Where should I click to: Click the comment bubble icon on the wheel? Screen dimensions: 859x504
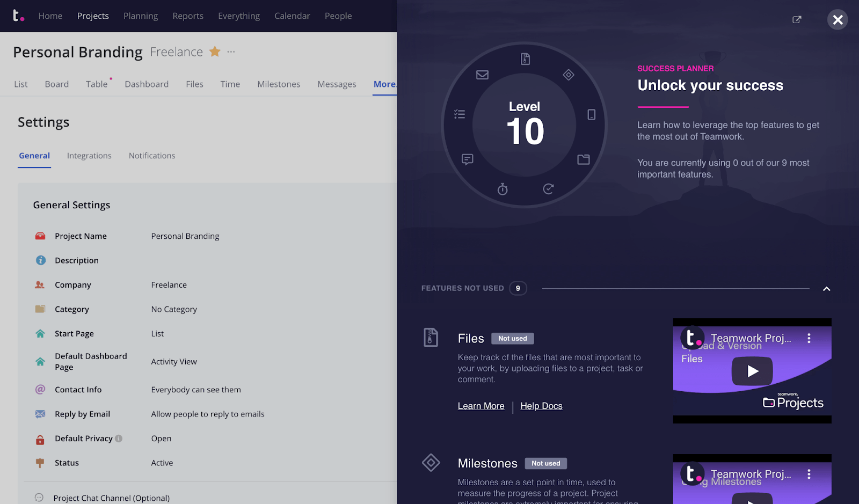pos(468,159)
